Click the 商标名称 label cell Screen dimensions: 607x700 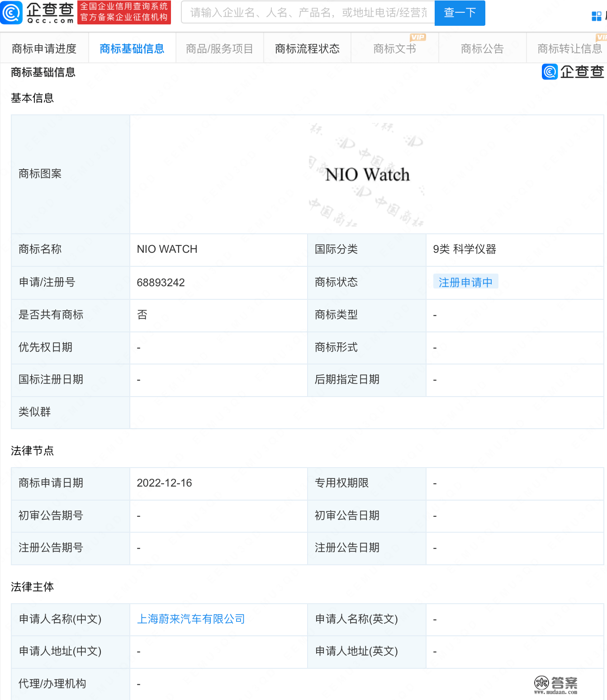tap(71, 250)
